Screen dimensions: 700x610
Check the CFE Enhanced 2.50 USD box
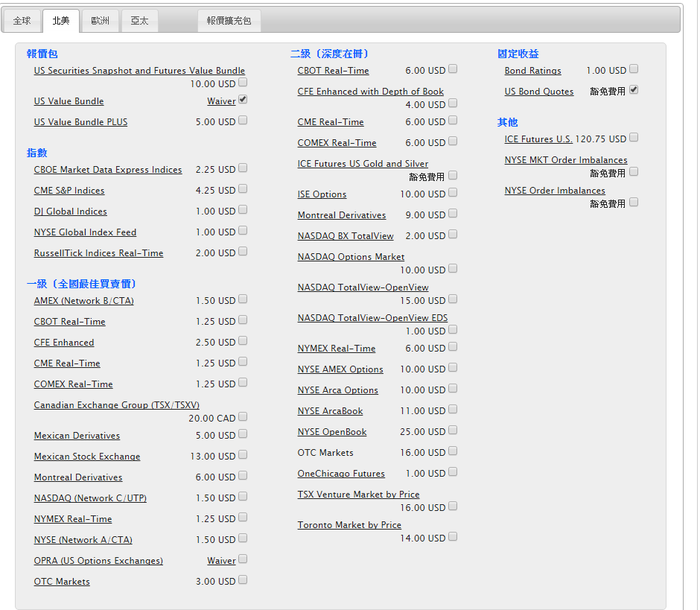click(243, 340)
